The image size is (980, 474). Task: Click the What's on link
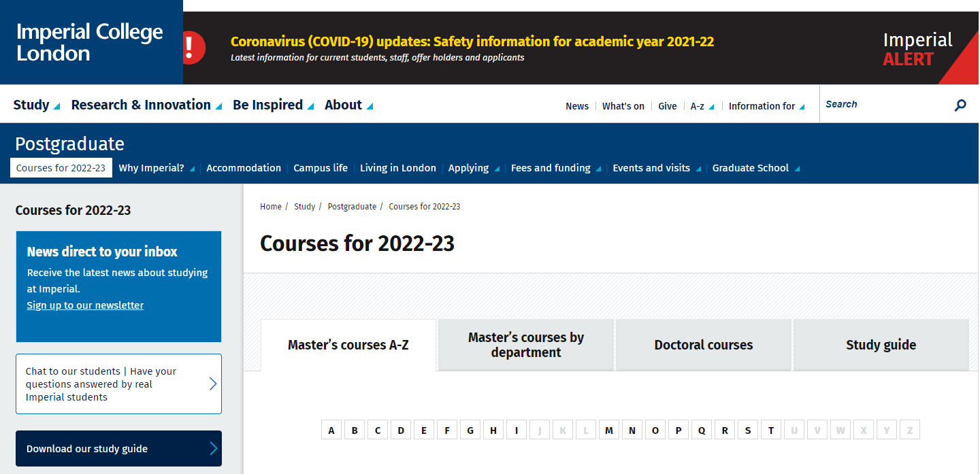[x=623, y=106]
